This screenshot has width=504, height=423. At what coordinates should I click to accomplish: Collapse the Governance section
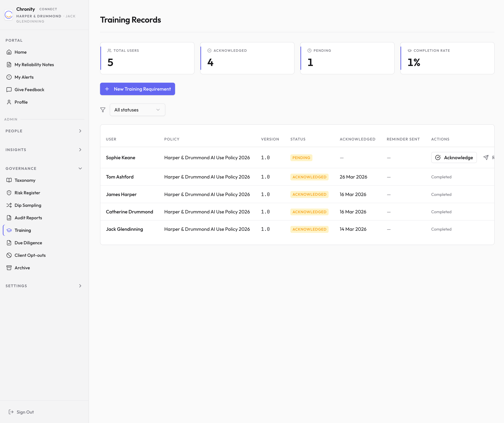(80, 168)
